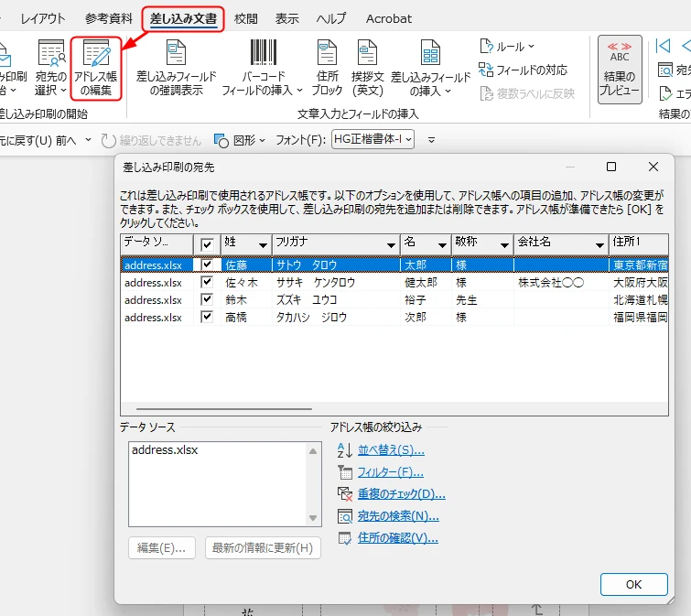Open ヘルプ tab

tap(331, 18)
